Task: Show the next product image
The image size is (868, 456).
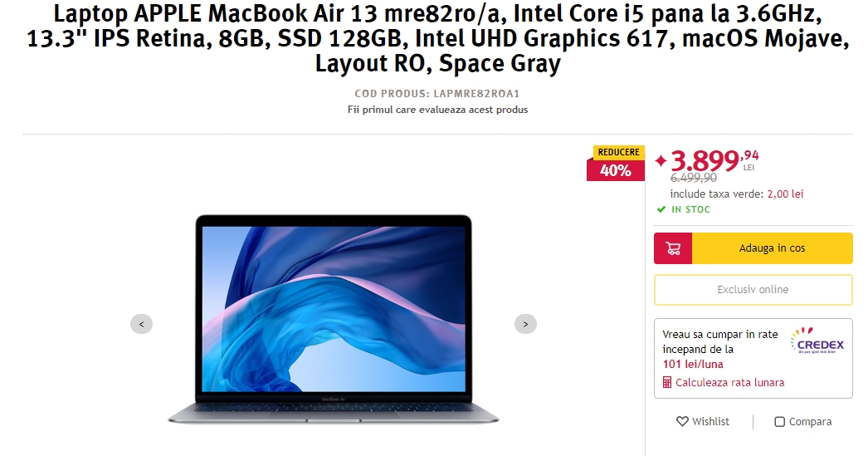Action: point(525,324)
